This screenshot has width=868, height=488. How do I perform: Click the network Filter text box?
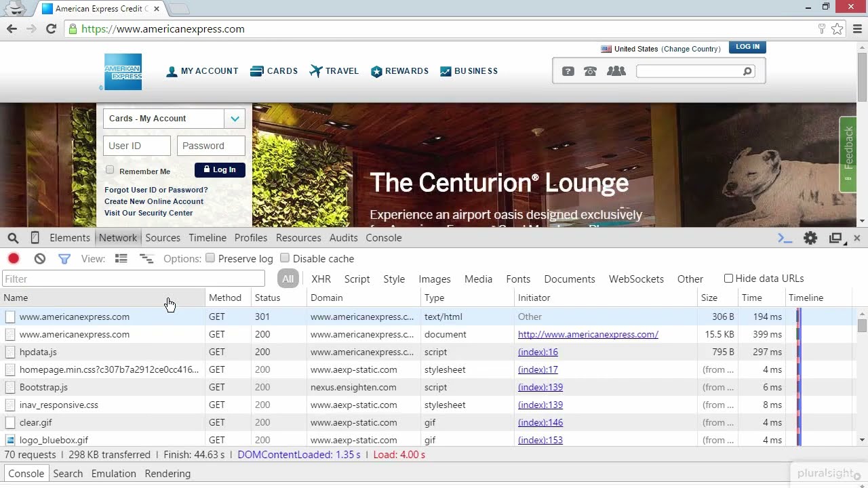click(134, 279)
